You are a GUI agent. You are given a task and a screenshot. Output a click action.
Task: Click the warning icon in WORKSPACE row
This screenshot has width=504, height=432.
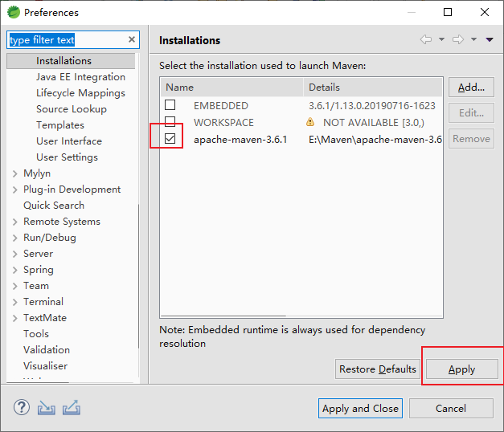tap(309, 122)
